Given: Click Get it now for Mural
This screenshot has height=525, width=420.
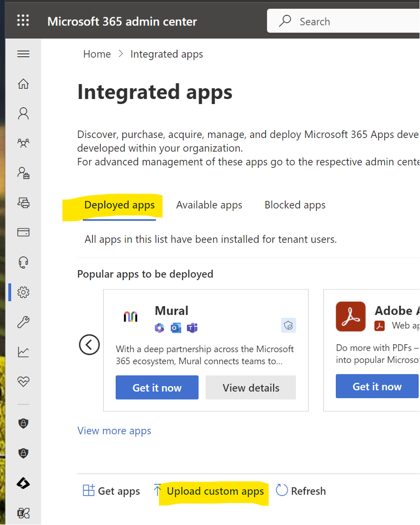Looking at the screenshot, I should (157, 387).
